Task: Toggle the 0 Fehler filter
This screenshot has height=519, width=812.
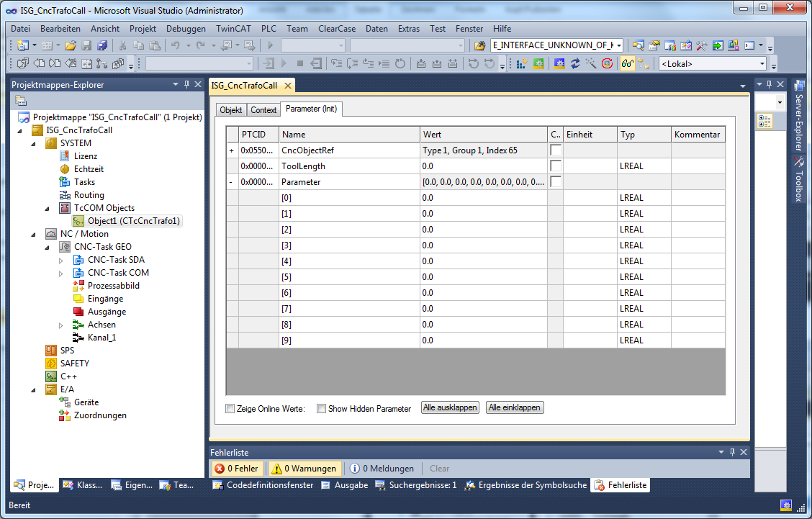Action: point(237,468)
